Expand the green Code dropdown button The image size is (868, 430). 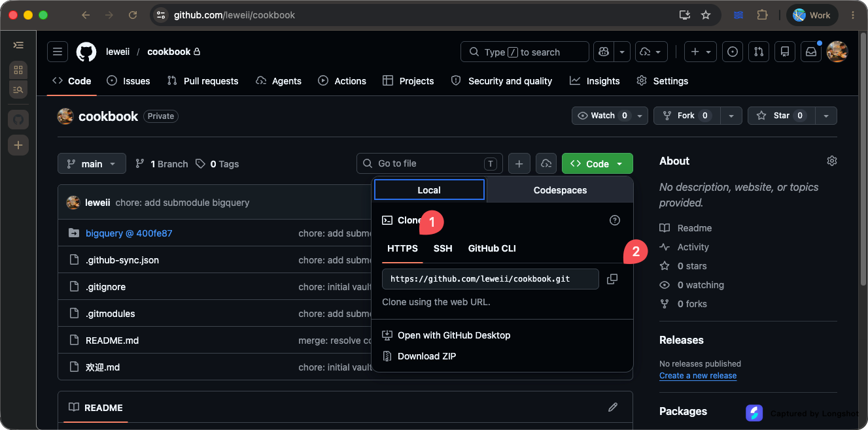pos(597,163)
